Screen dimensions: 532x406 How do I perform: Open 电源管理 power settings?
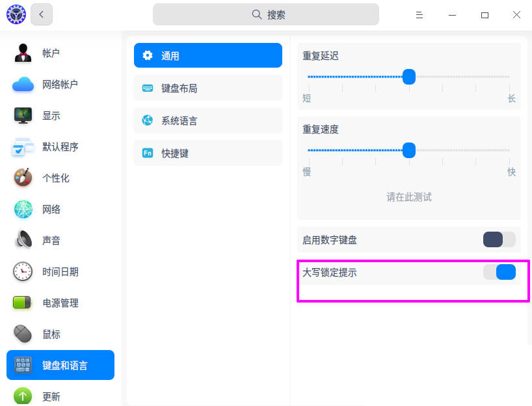point(59,303)
